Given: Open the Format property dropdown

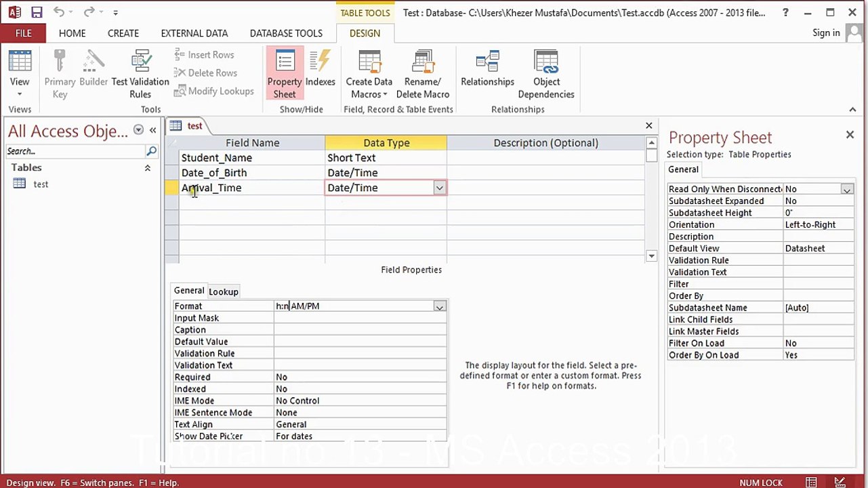Looking at the screenshot, I should tap(440, 306).
